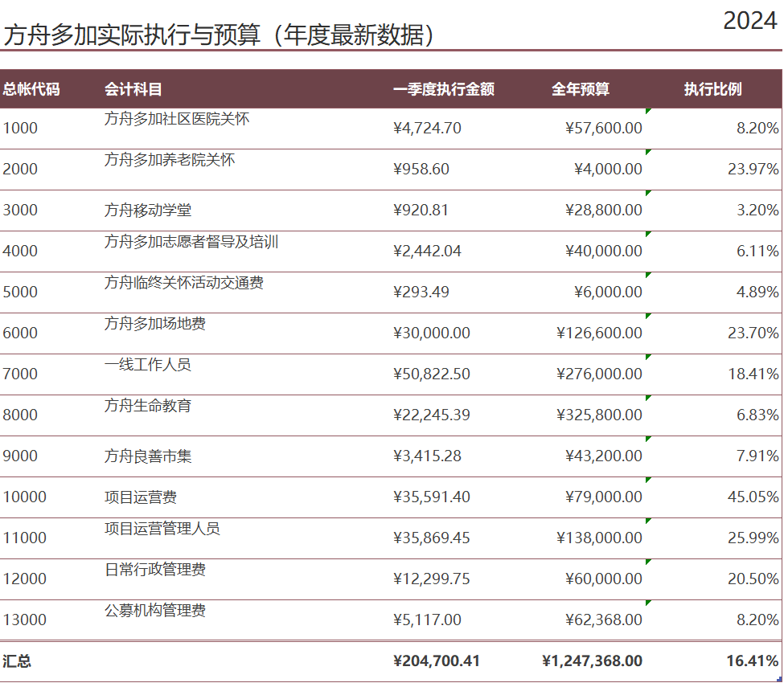784x683 pixels.
Task: Click the title 方舟多加实际执行与预算
Action: pyautogui.click(x=132, y=35)
